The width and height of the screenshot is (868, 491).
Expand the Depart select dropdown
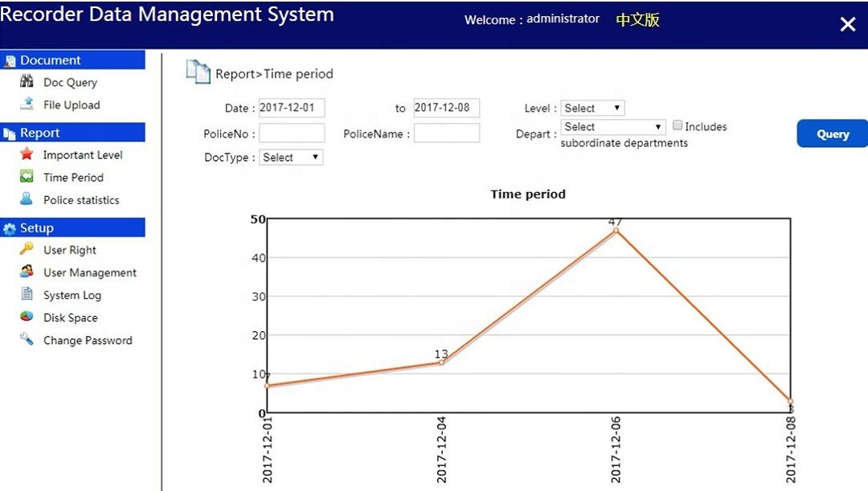(612, 127)
